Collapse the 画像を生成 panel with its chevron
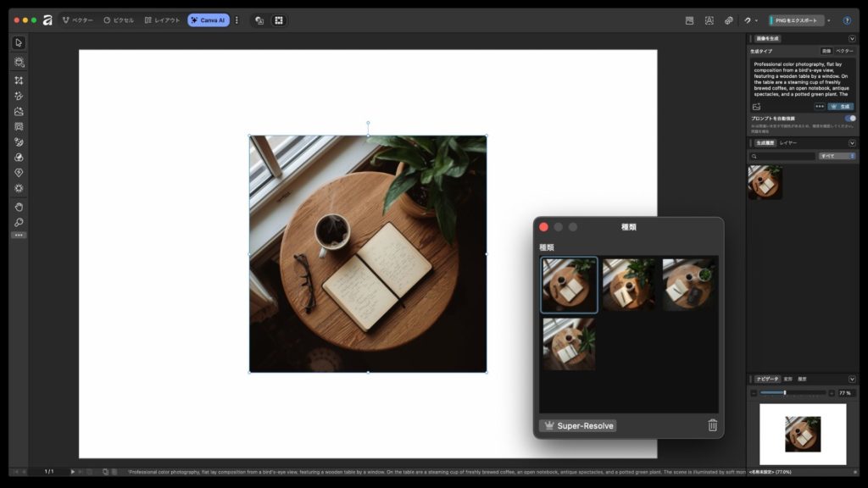Image resolution: width=868 pixels, height=488 pixels. coord(852,38)
